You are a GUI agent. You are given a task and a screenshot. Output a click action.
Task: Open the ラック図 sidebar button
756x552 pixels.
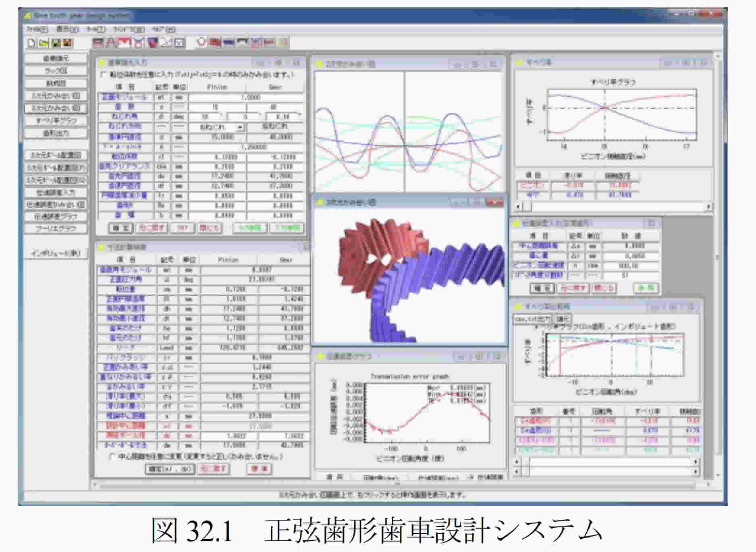point(56,71)
